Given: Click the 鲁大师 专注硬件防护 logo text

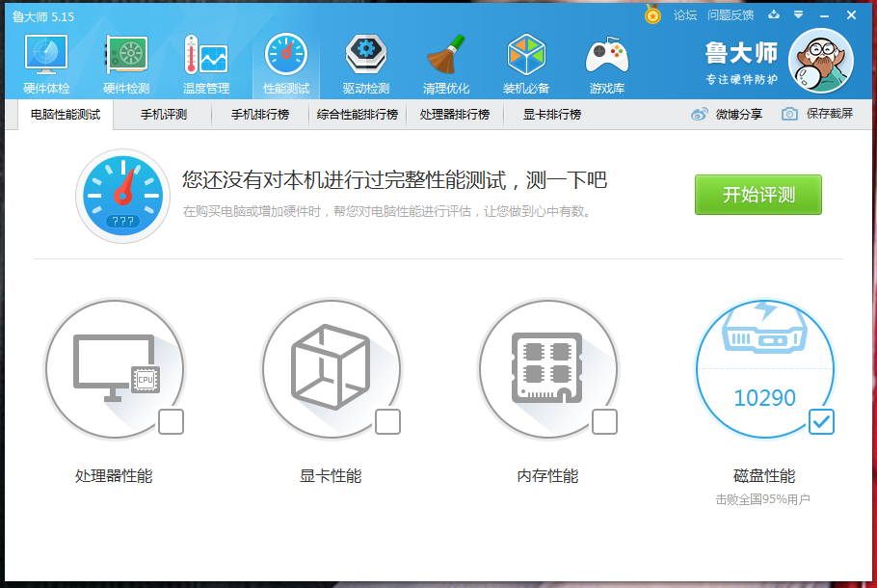Looking at the screenshot, I should coord(741,63).
